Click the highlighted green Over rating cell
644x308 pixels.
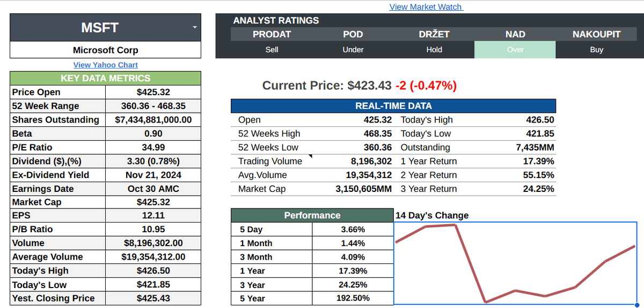(515, 49)
